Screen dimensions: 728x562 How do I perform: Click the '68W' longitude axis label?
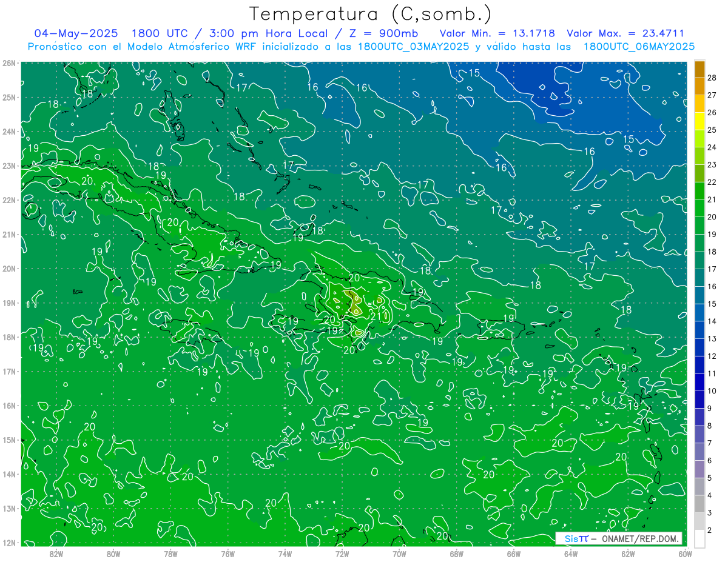pos(457,553)
